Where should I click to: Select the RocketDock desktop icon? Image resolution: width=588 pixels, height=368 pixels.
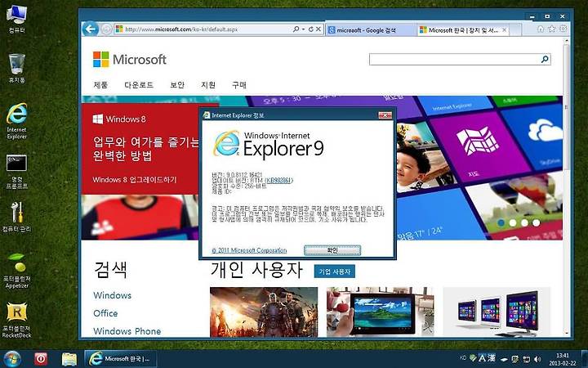click(17, 321)
